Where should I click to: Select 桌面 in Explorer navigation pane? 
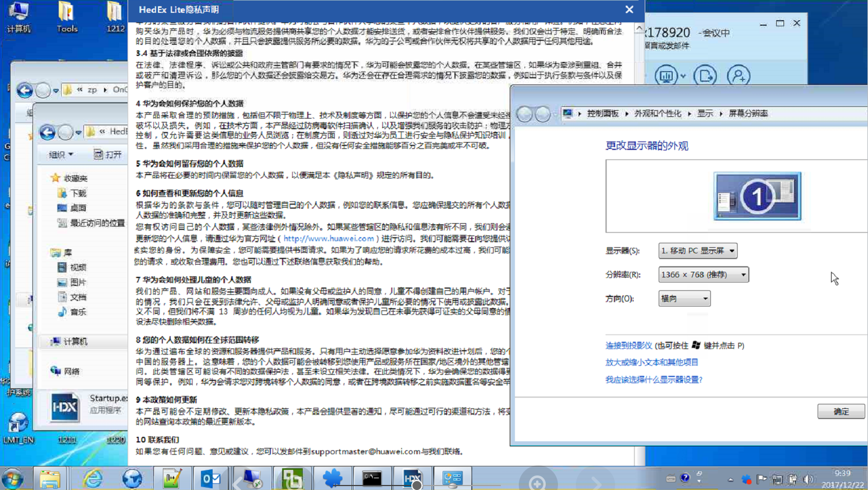[x=72, y=208]
